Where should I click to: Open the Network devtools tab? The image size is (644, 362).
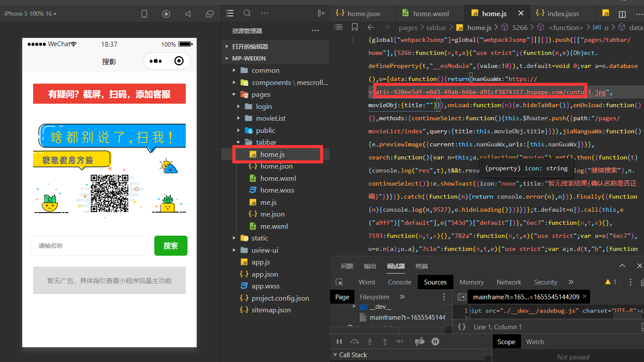pyautogui.click(x=509, y=282)
